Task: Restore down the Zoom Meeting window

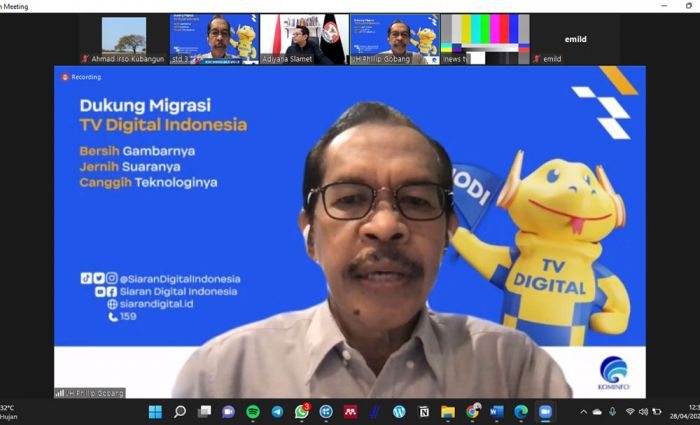Action: pos(689,6)
